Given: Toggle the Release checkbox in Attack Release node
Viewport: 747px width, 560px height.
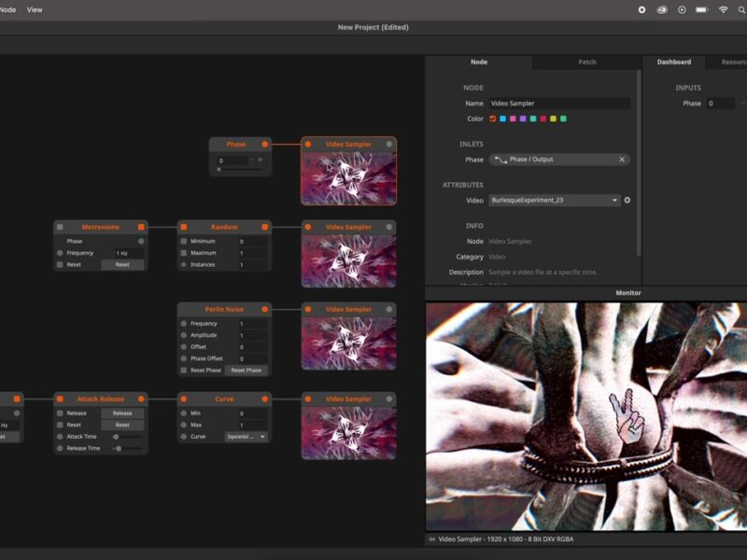Looking at the screenshot, I should (x=61, y=413).
